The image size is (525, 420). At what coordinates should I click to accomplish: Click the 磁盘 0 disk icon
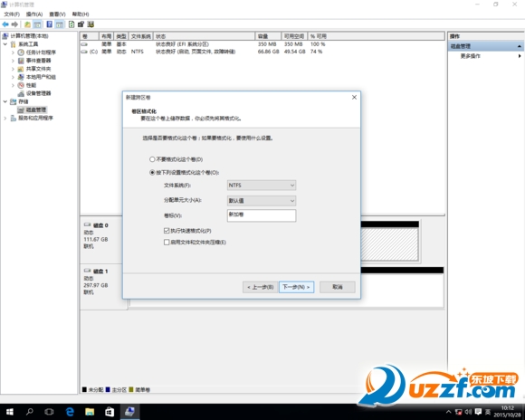[x=88, y=224]
